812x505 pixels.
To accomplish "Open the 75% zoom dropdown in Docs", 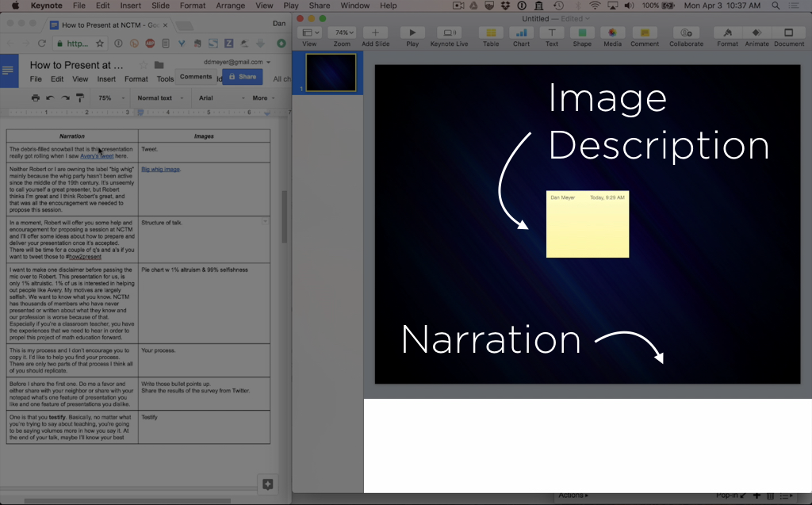I will pyautogui.click(x=109, y=98).
